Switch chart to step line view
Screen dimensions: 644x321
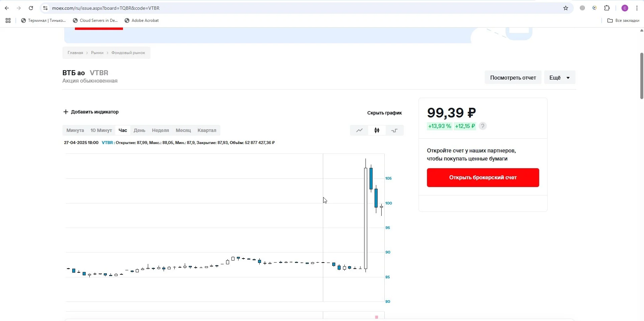(394, 130)
